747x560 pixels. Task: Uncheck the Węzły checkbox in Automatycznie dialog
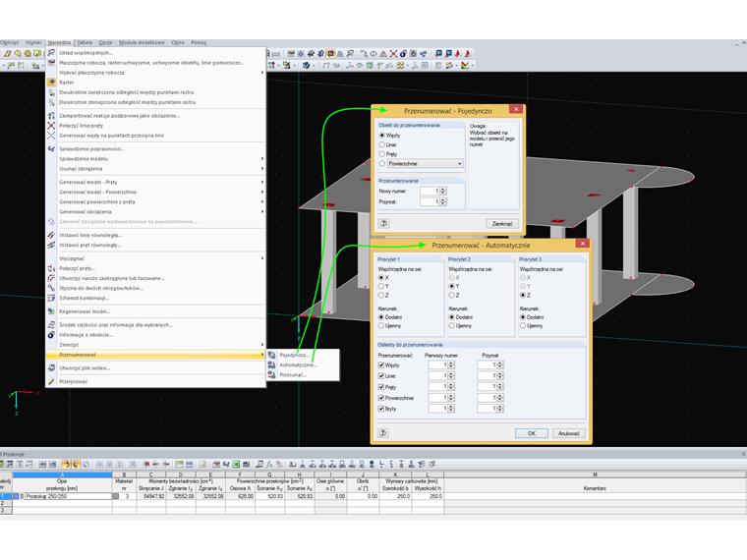pyautogui.click(x=381, y=365)
